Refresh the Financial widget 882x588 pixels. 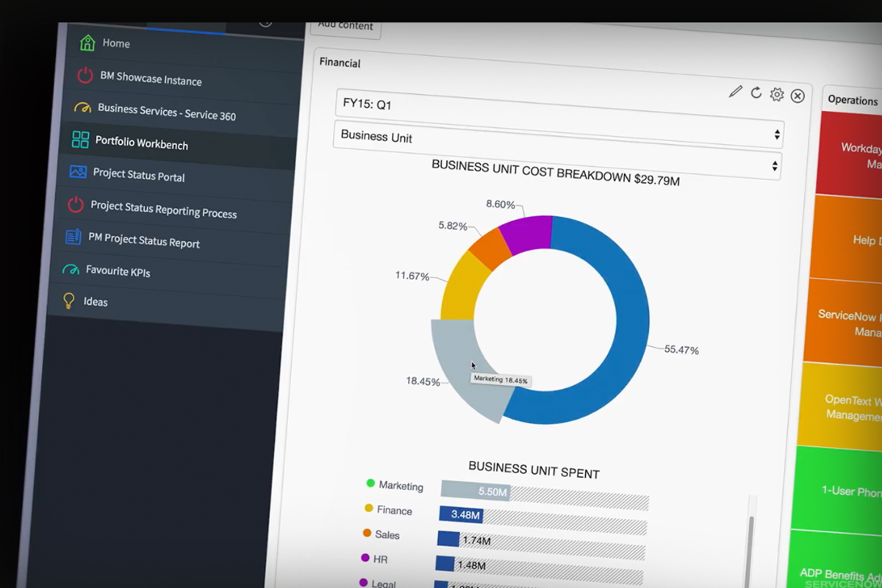pos(756,93)
